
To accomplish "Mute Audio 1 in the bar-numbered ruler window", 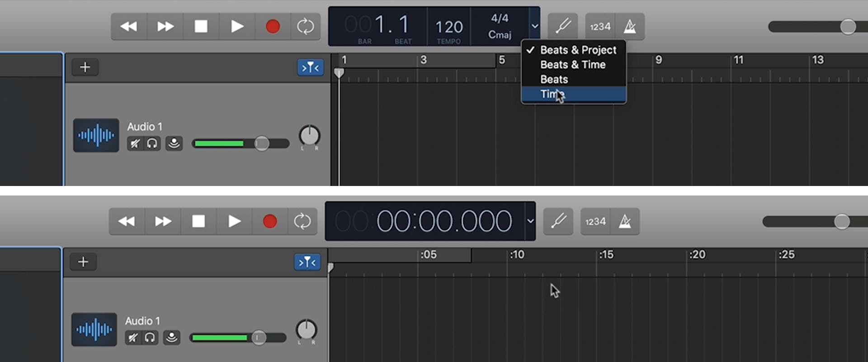I will (x=135, y=144).
